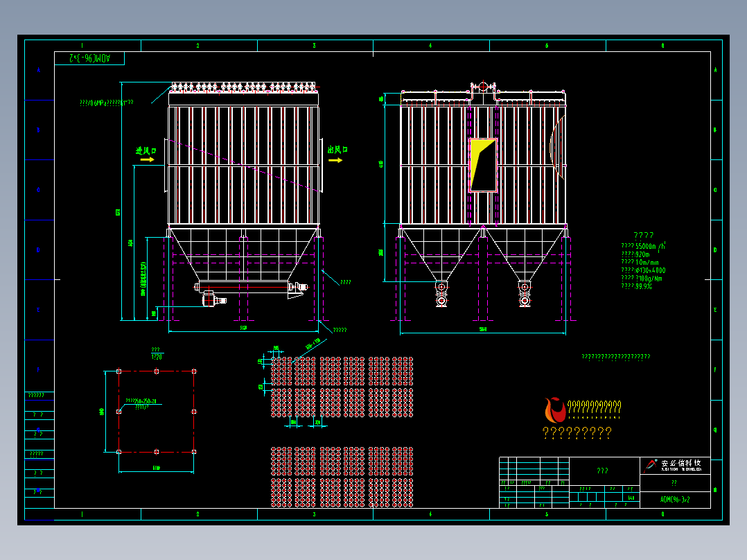
Task: Select the yellow arrow under 出风口
Action: (x=335, y=160)
